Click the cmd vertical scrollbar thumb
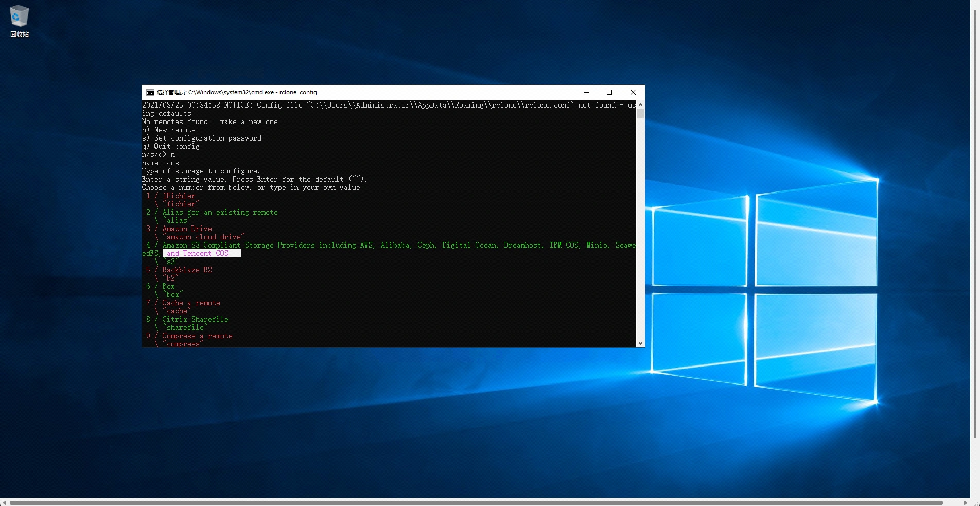Screen dimensions: 980x506 point(640,114)
